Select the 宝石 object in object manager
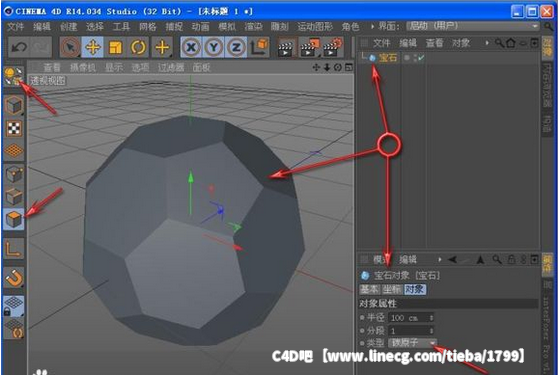Viewport: 558px width, 375px height. point(388,58)
